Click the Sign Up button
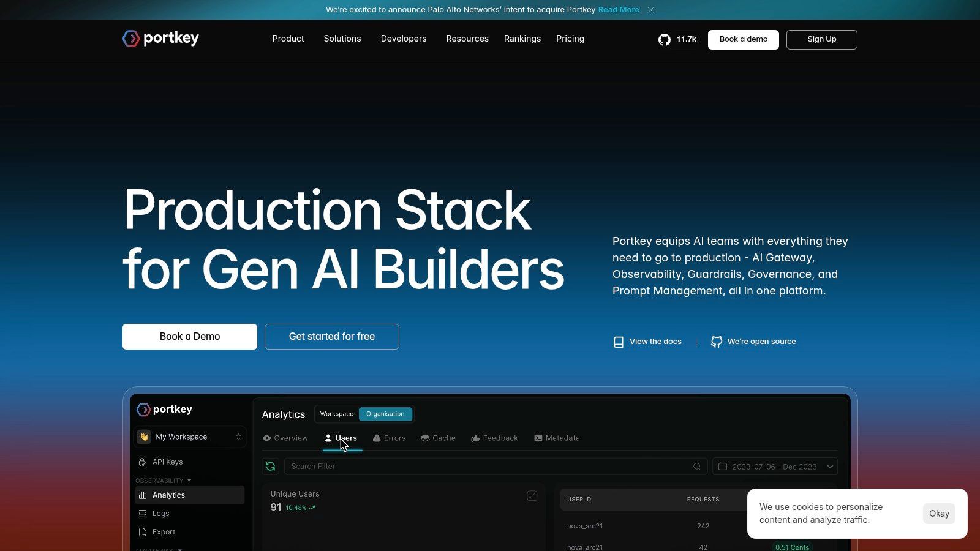Image resolution: width=980 pixels, height=551 pixels. [x=822, y=39]
